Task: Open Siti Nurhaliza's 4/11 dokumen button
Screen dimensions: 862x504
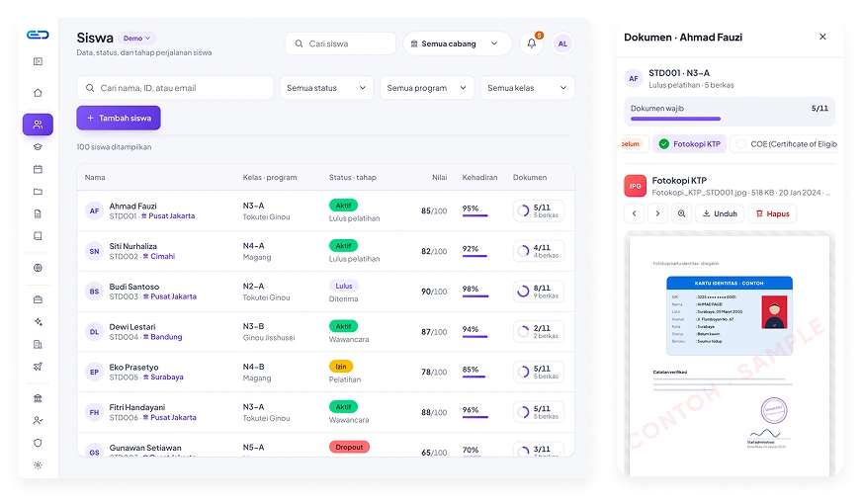Action: click(539, 251)
